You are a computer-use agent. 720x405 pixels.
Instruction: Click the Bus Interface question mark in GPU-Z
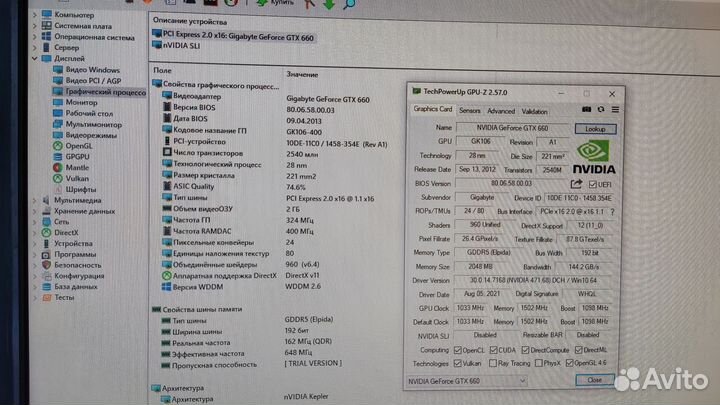(612, 212)
